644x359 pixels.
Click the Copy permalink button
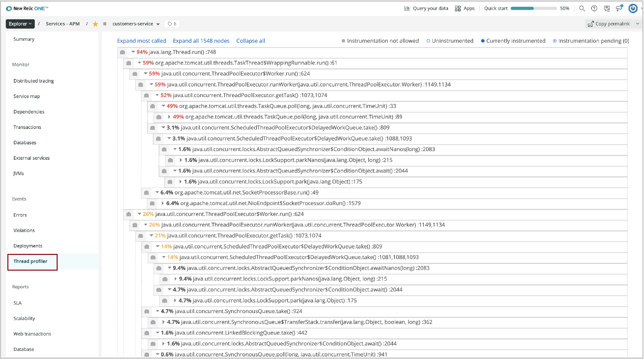tap(608, 24)
